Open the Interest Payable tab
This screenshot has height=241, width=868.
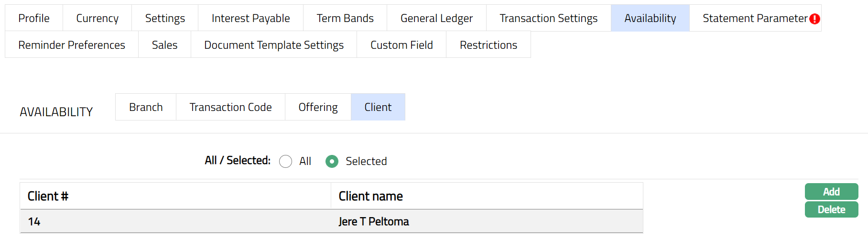pyautogui.click(x=250, y=18)
